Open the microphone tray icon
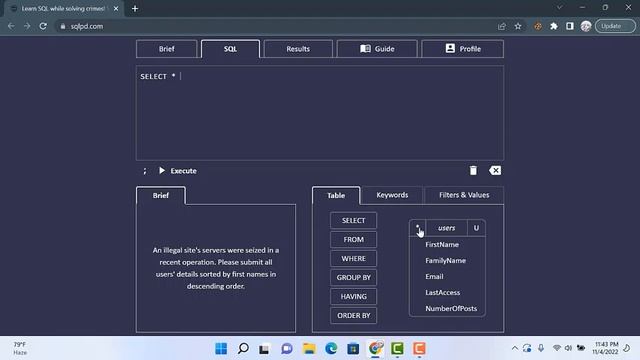The height and width of the screenshot is (360, 640). (541, 348)
